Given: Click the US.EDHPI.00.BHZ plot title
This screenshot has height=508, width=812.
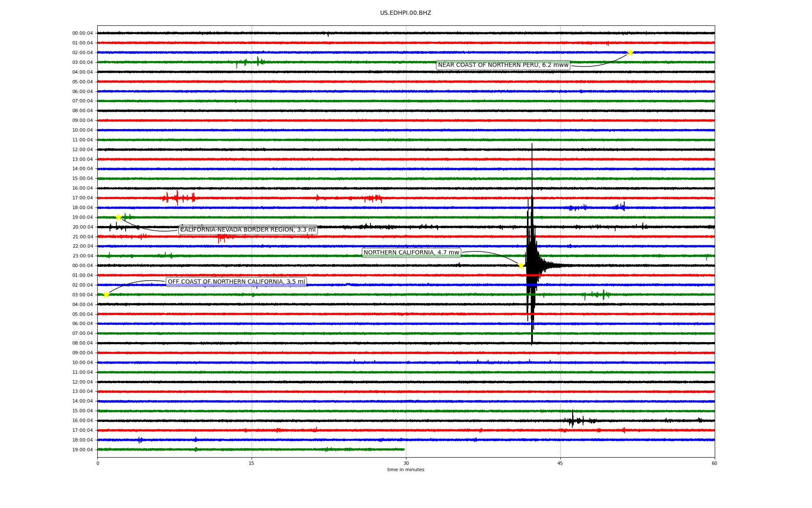Looking at the screenshot, I should 405,13.
